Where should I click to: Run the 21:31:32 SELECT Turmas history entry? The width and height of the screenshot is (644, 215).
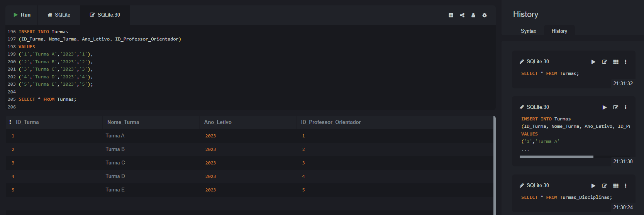(x=593, y=62)
